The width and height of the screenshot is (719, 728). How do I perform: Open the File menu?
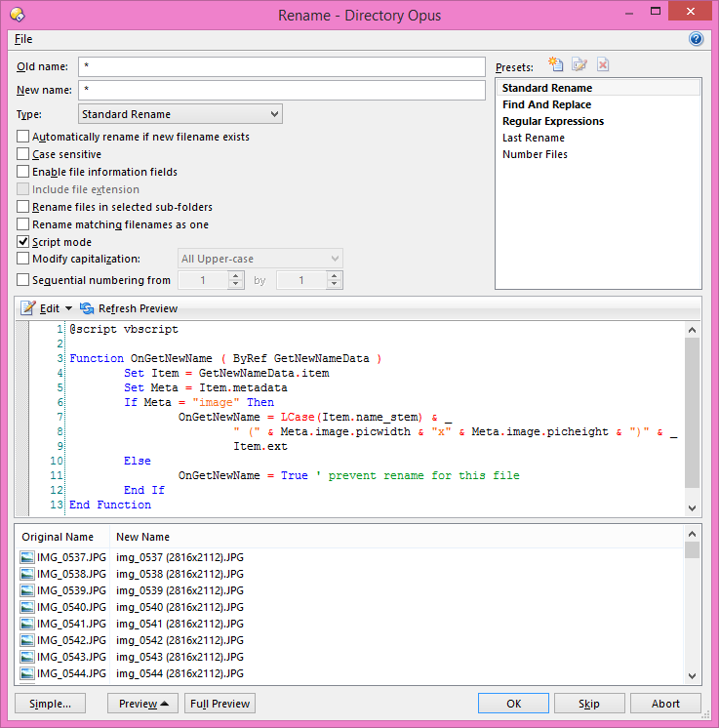[23, 39]
